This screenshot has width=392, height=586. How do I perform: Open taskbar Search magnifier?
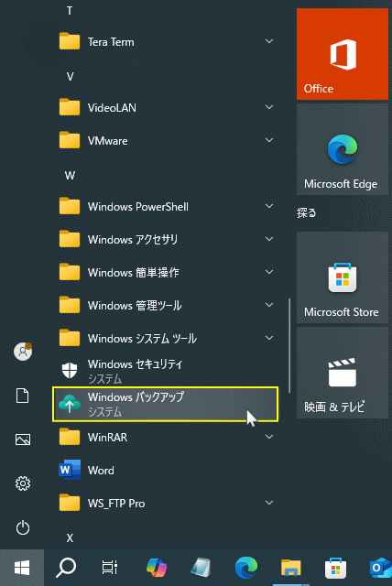(66, 568)
